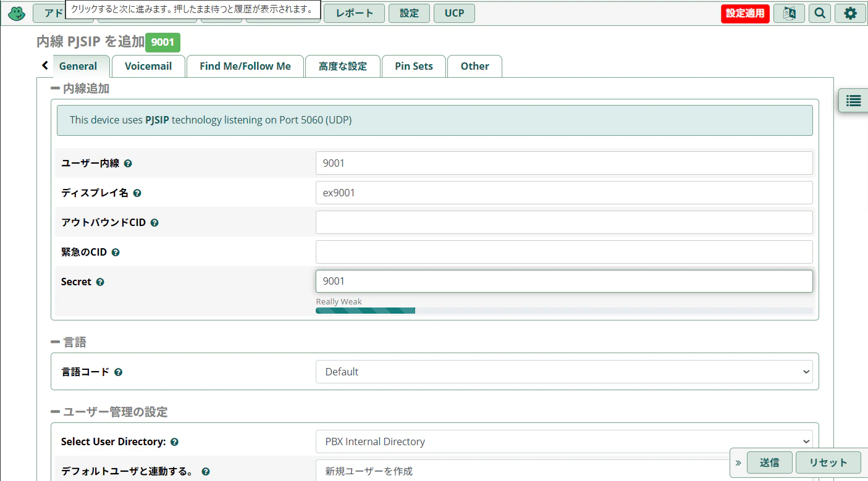Click the リセット reset button
The width and height of the screenshot is (868, 481).
point(827,462)
